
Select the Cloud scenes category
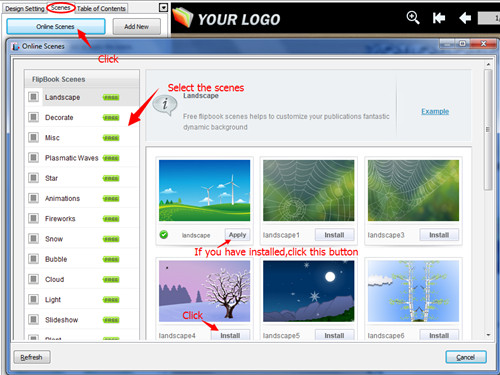click(82, 279)
